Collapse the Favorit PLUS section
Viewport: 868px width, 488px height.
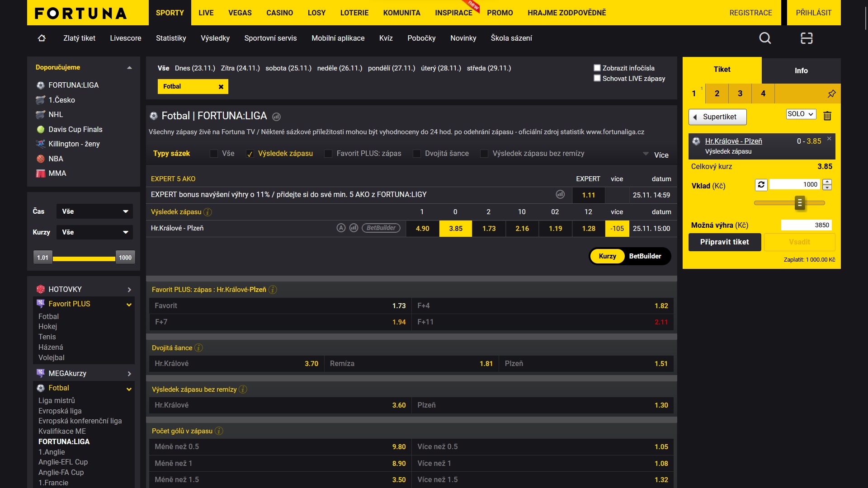(129, 305)
